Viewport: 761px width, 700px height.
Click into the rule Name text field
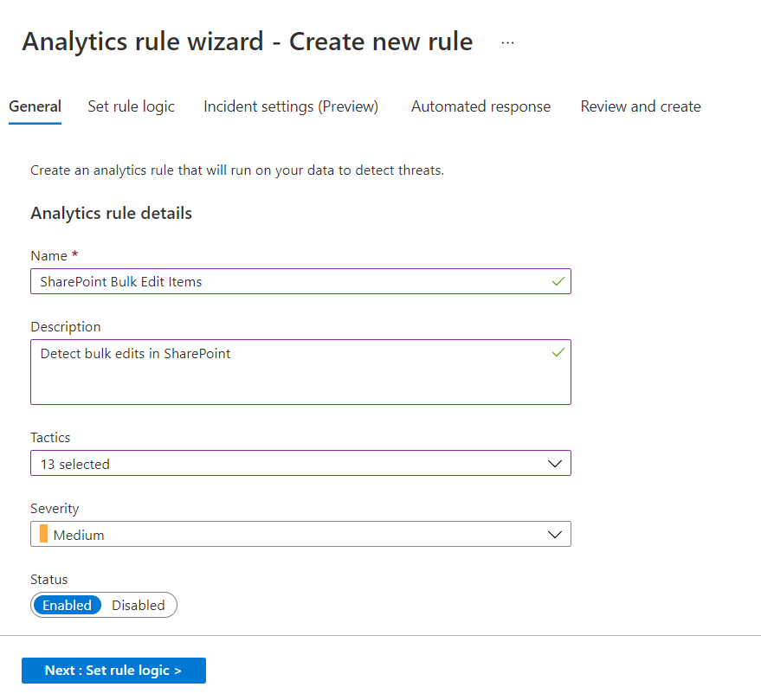click(x=286, y=281)
